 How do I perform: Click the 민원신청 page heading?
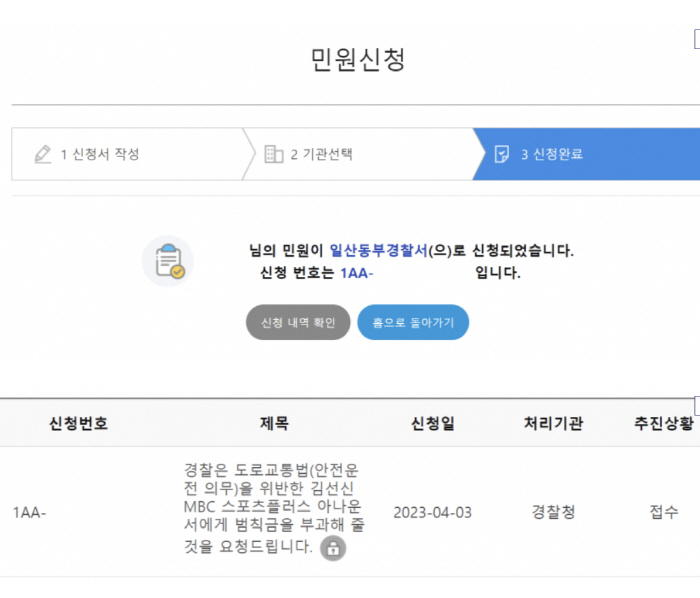(358, 59)
